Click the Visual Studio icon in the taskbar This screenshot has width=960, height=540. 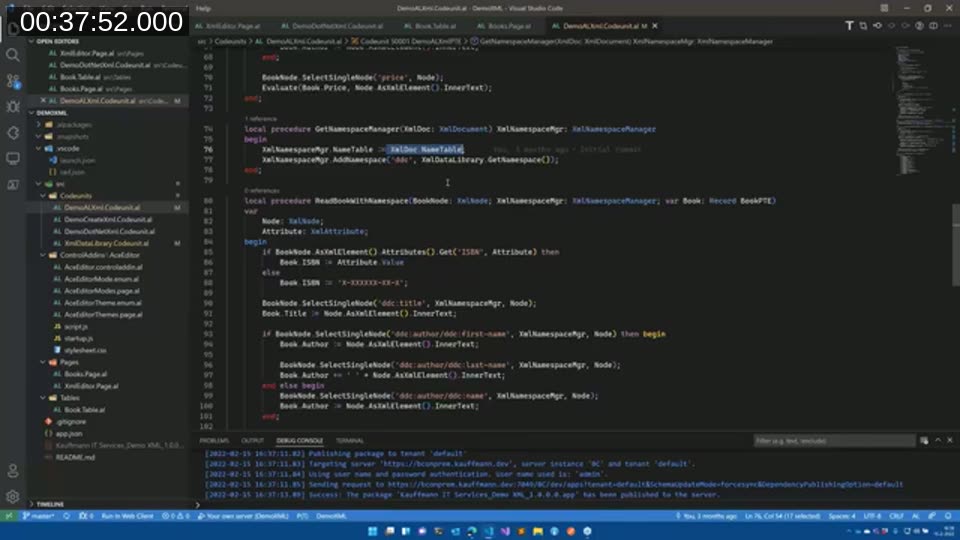(x=504, y=531)
